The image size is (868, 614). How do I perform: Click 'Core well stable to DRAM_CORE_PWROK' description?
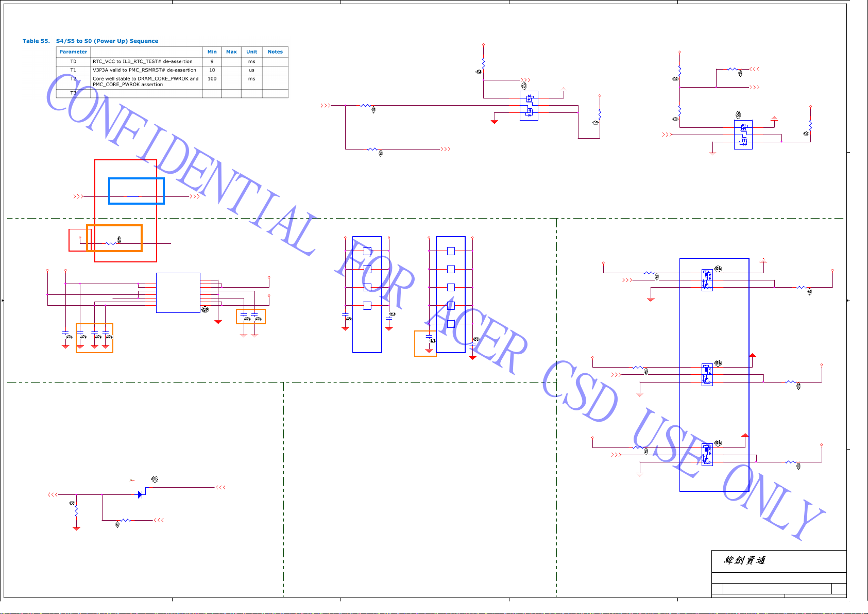point(145,81)
